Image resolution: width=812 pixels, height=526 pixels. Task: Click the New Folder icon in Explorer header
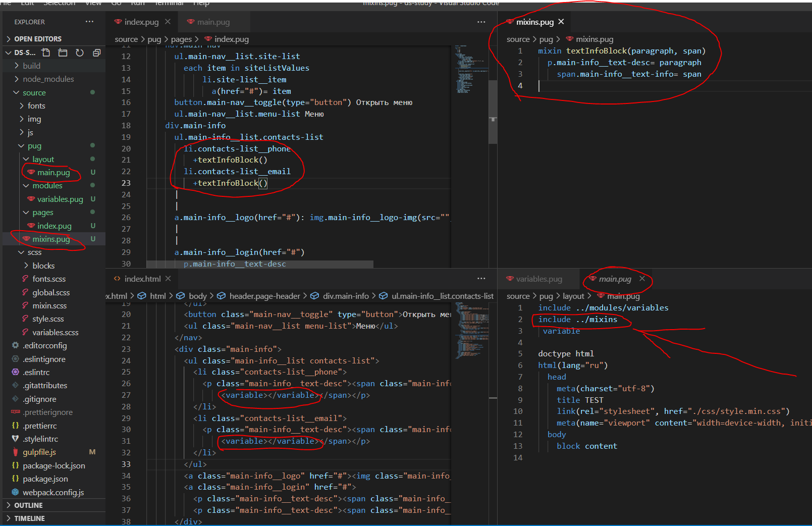click(63, 52)
